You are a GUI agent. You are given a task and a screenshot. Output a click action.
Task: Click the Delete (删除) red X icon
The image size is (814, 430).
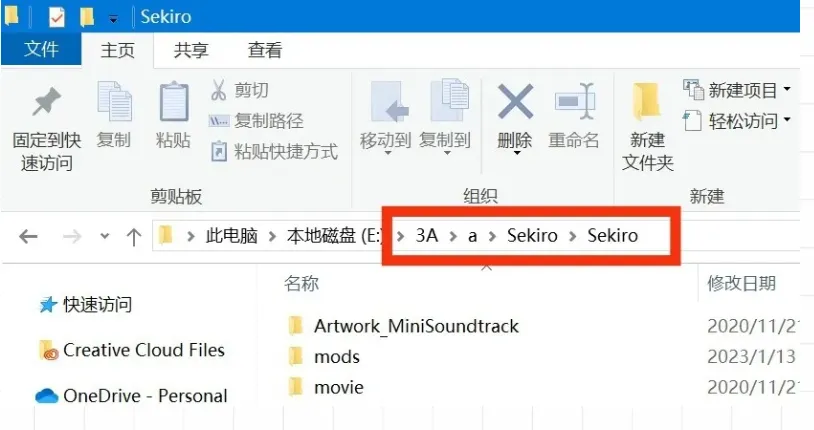pos(515,102)
